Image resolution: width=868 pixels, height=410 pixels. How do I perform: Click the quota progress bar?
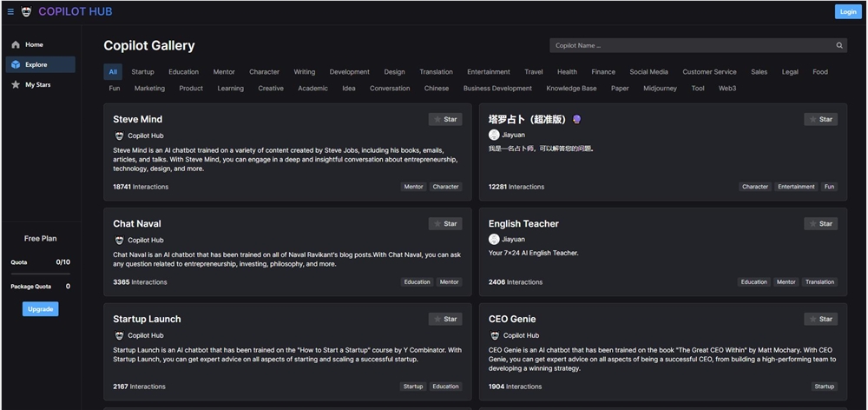pos(41,274)
